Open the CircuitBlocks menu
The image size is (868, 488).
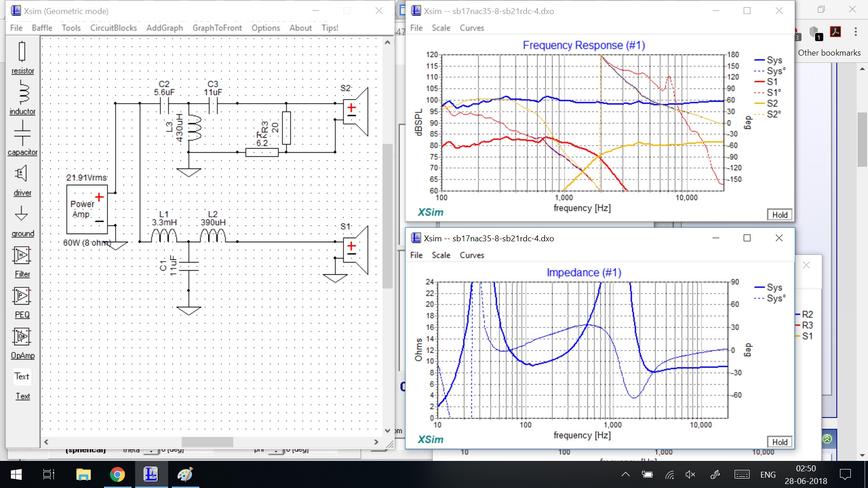point(113,28)
